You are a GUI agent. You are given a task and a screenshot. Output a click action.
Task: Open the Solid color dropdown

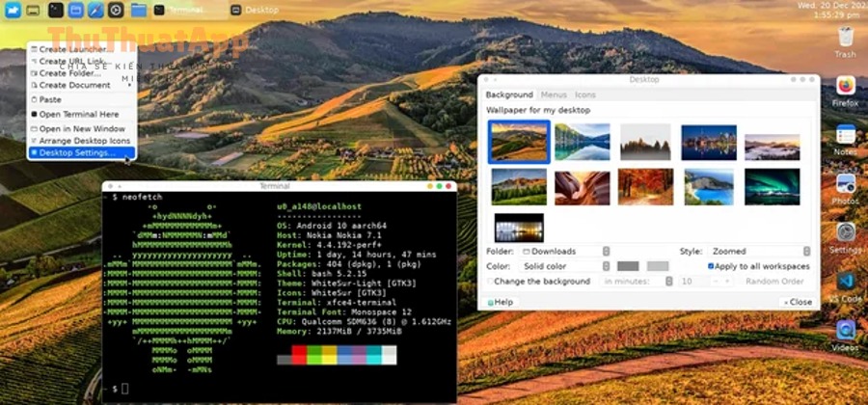564,266
